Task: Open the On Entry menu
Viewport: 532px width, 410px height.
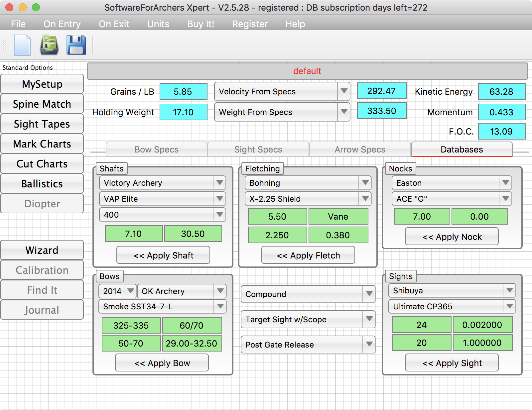Action: (x=62, y=24)
